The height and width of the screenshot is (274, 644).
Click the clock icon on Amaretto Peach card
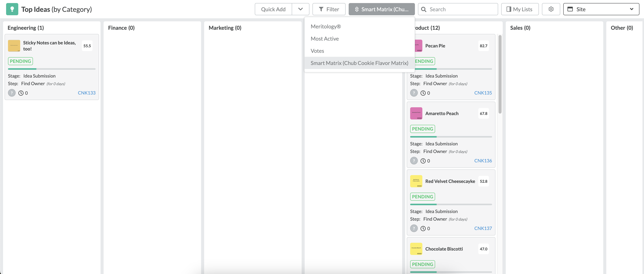point(423,161)
